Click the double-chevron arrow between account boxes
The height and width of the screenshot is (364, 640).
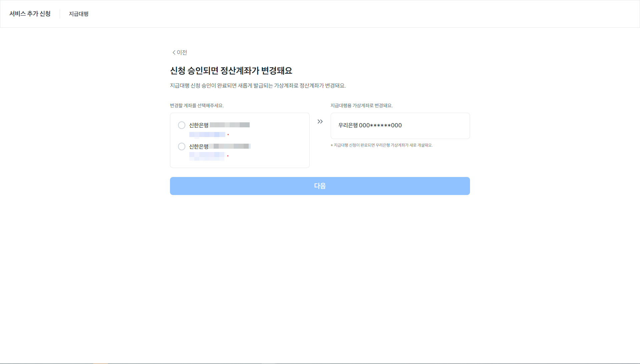[320, 122]
